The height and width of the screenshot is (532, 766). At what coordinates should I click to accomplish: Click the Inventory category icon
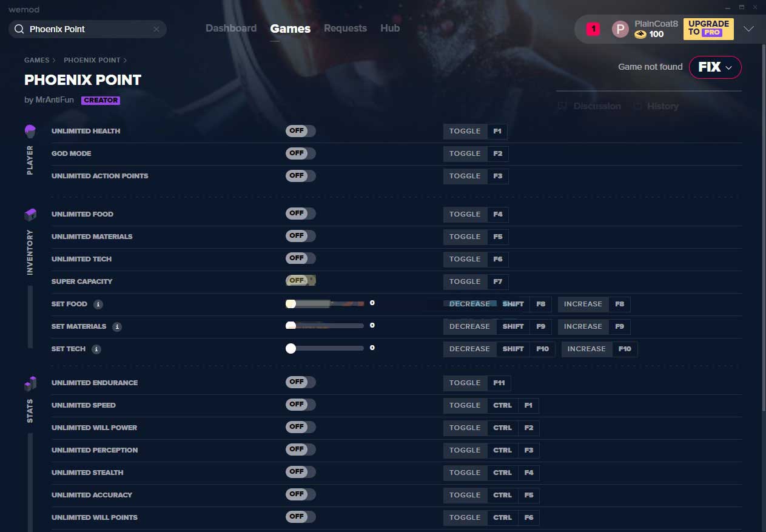(x=30, y=215)
